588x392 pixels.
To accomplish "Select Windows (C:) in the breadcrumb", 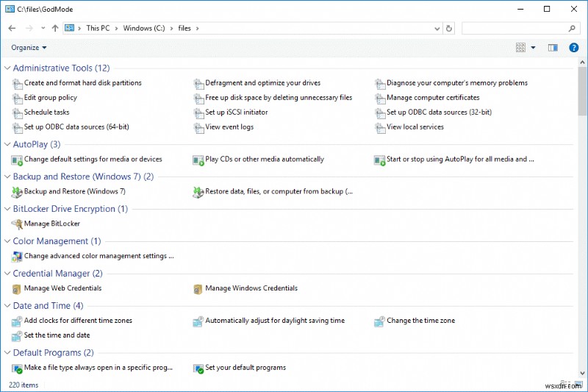I will click(144, 28).
